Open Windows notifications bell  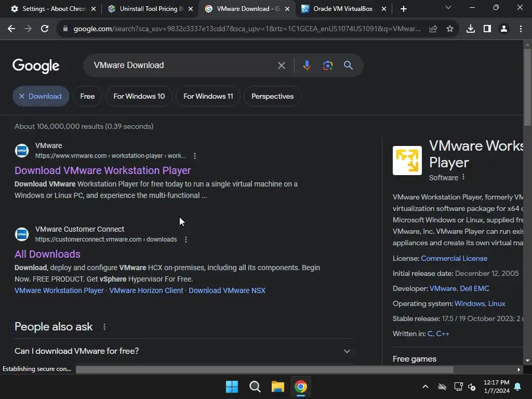pos(518,387)
